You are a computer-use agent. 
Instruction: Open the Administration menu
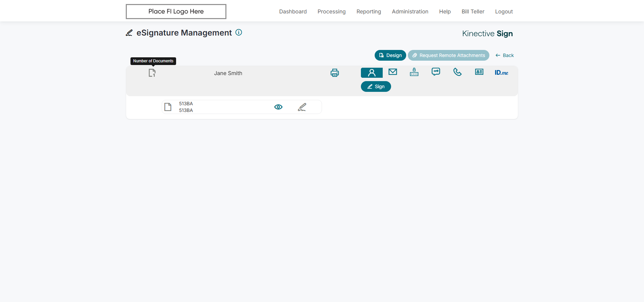click(410, 11)
